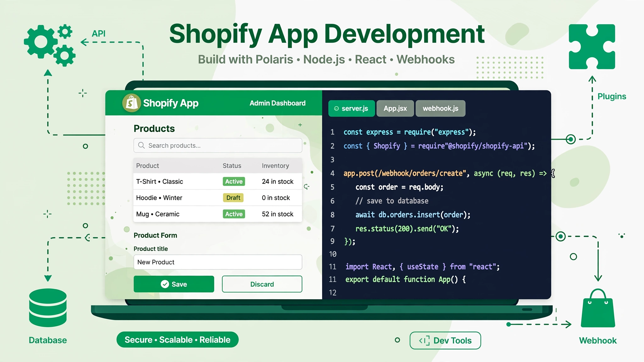Select the T-Shirt • Classic product row
This screenshot has height=362, width=644.
218,181
